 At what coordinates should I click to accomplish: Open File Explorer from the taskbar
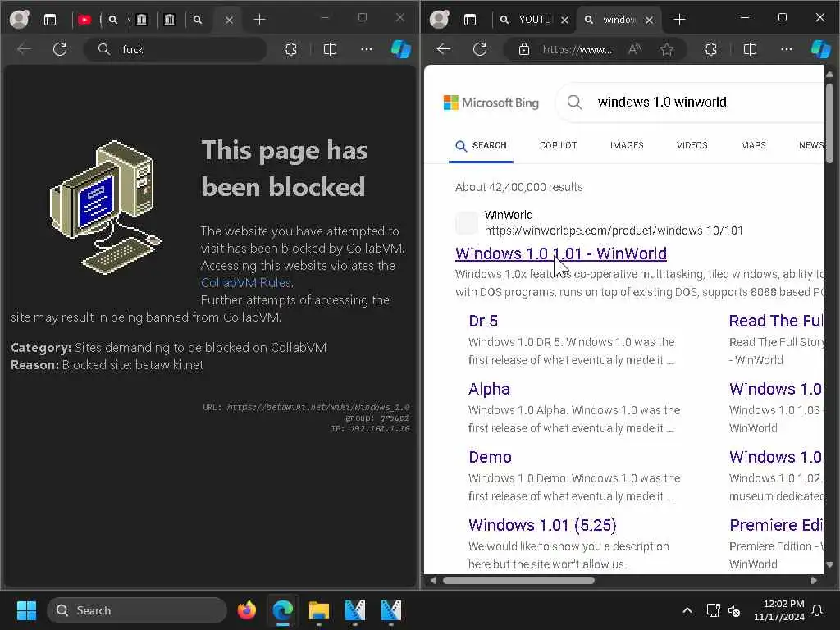(319, 610)
